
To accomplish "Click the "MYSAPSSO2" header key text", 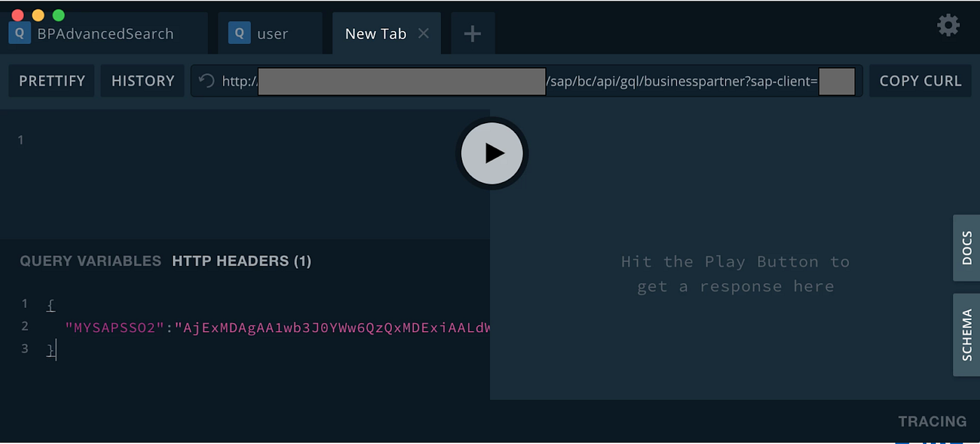I will coord(114,327).
